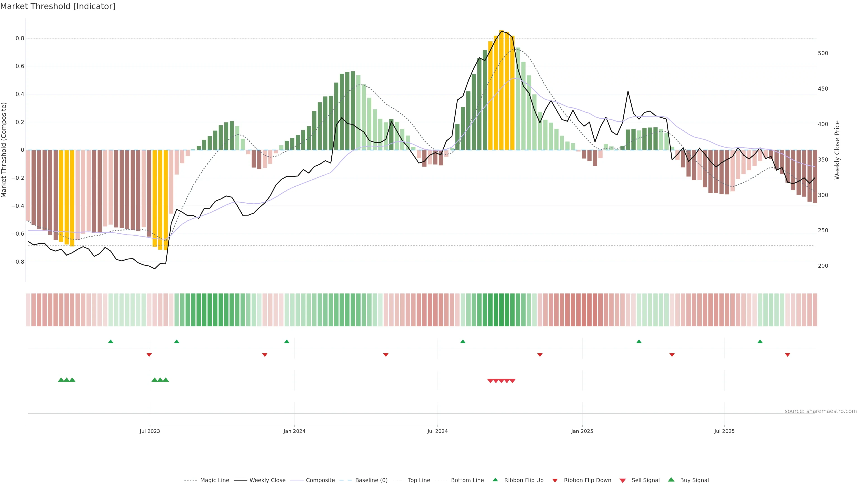Toggle the Composite legend entry

click(320, 480)
